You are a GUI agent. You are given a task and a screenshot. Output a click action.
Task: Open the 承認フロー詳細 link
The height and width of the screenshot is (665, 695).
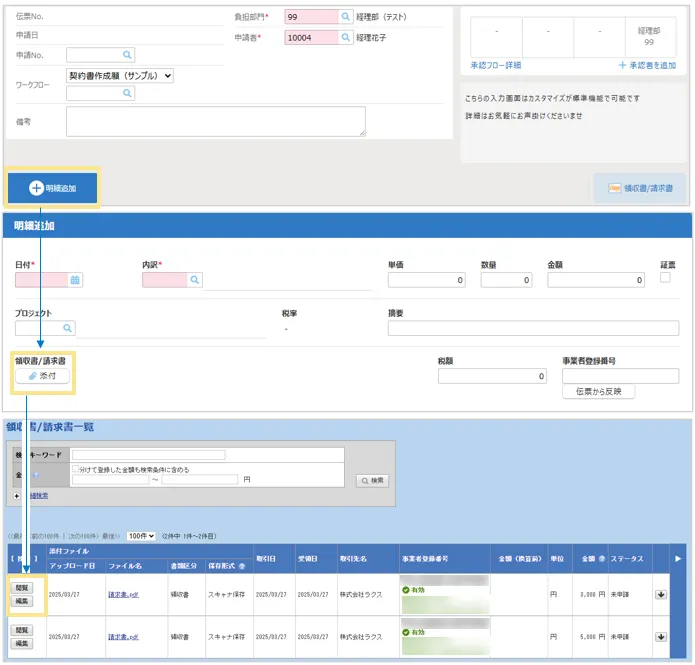click(x=495, y=65)
